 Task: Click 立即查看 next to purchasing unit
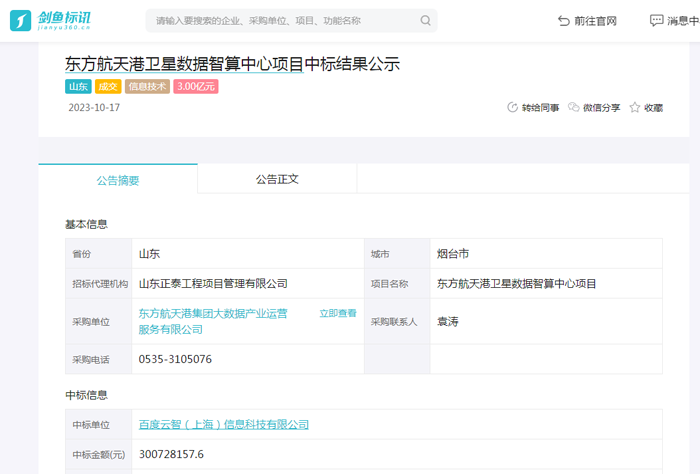[x=338, y=313]
